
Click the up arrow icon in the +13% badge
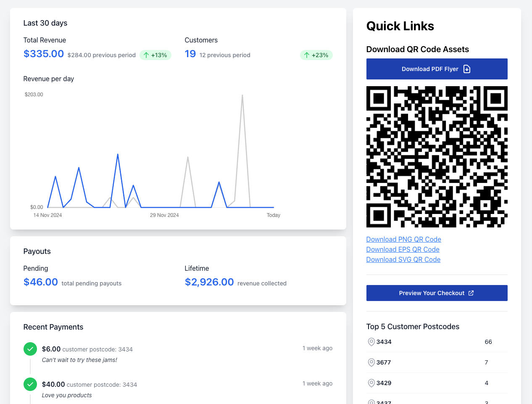[x=146, y=55]
